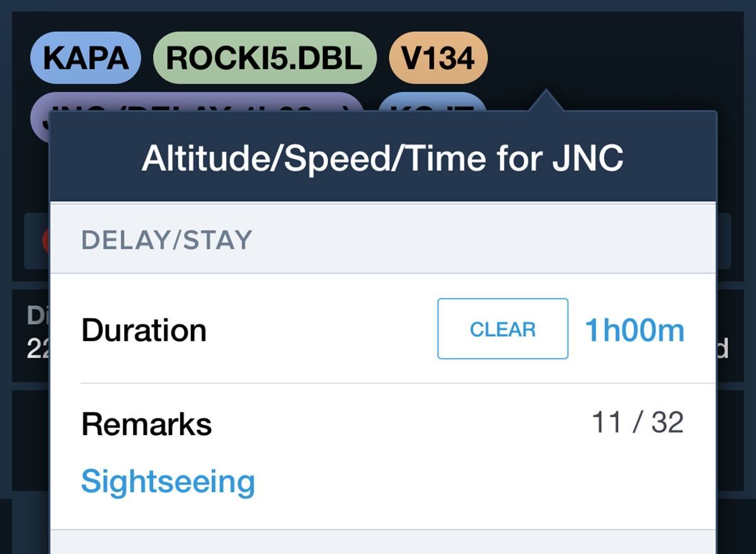The height and width of the screenshot is (554, 756).
Task: Tap the DELAY/STAY section header
Action: coord(166,240)
